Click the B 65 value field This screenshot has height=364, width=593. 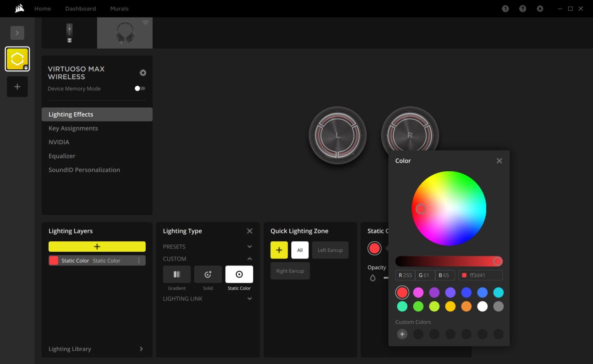pyautogui.click(x=445, y=275)
